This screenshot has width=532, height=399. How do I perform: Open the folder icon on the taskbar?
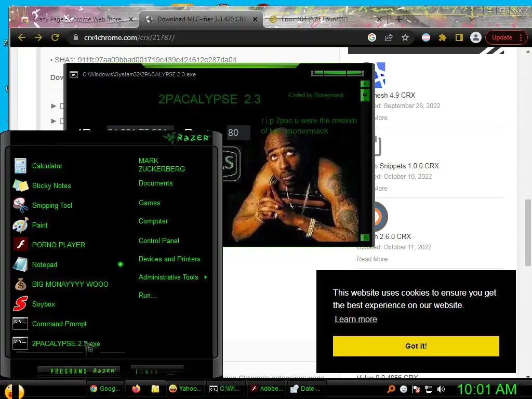coord(155,389)
